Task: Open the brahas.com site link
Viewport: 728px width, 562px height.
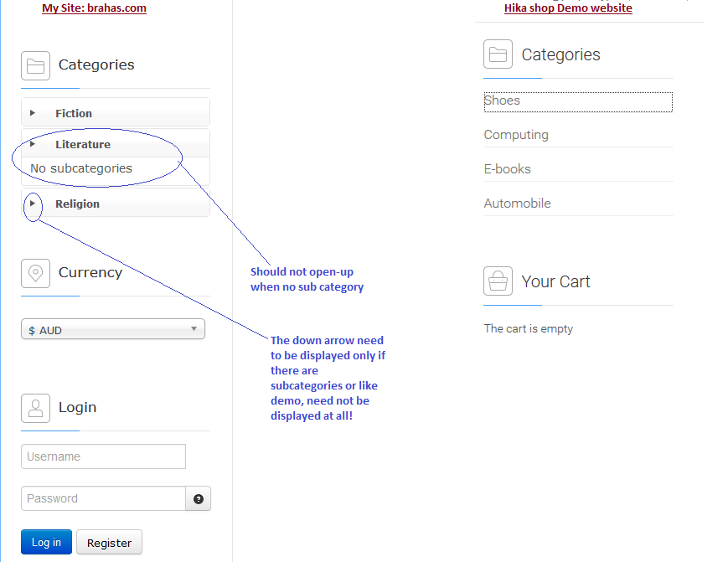Action: [94, 8]
